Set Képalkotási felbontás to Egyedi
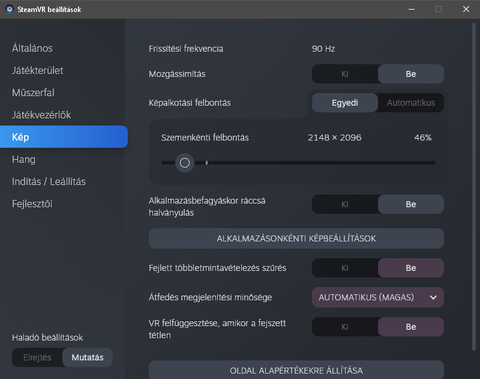Viewport: 480px width, 379px height. [345, 103]
